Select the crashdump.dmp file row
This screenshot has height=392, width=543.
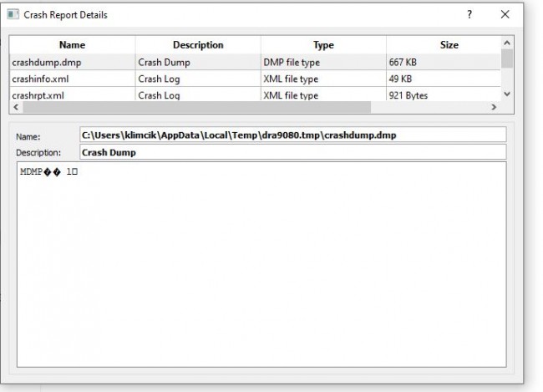(256, 63)
